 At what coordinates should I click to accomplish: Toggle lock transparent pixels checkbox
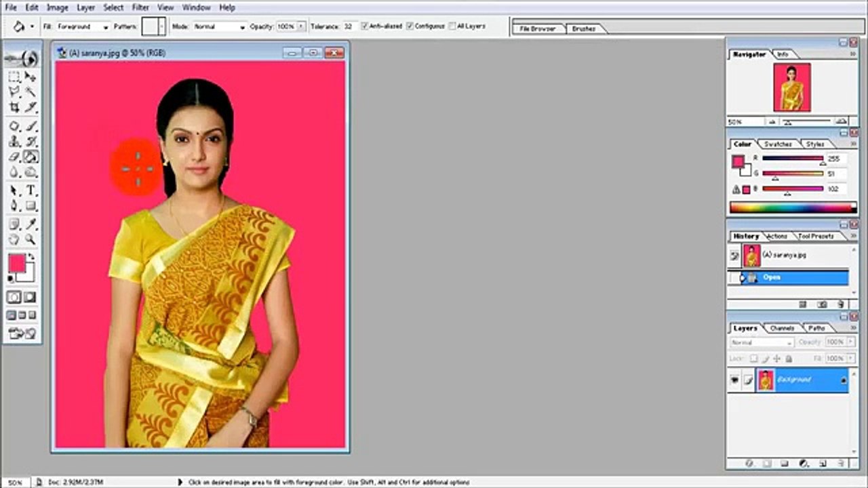753,359
